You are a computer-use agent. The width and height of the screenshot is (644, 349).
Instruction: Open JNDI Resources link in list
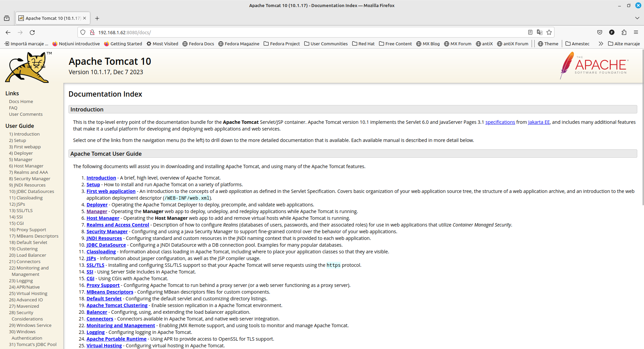(x=104, y=238)
